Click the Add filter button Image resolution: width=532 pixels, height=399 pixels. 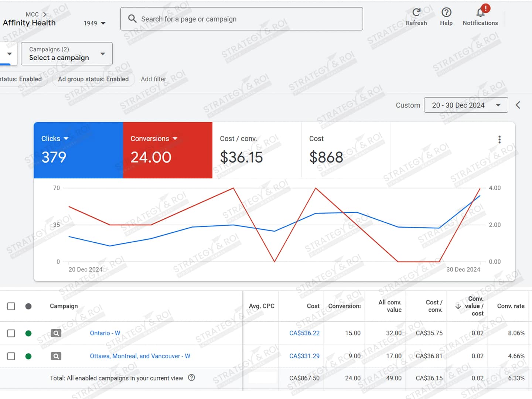[153, 79]
